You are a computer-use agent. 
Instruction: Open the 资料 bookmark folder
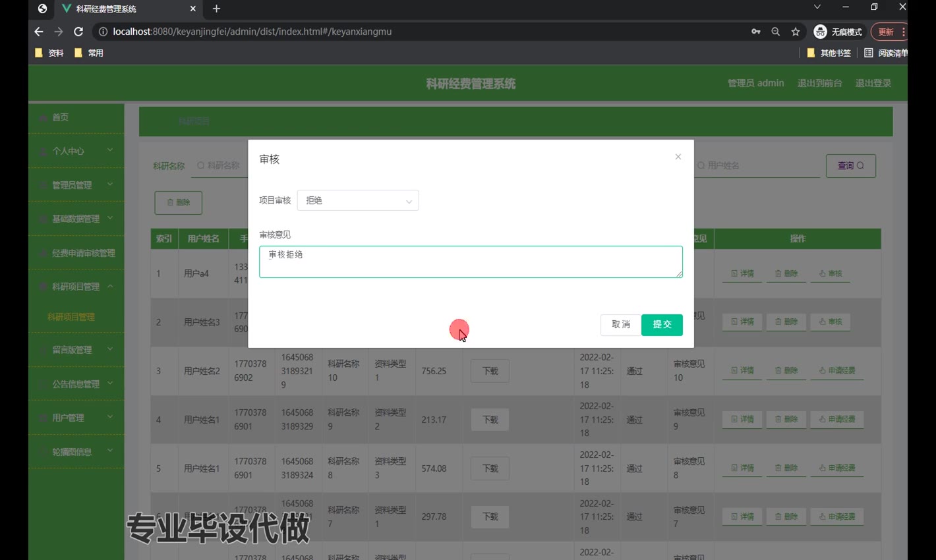pos(49,53)
